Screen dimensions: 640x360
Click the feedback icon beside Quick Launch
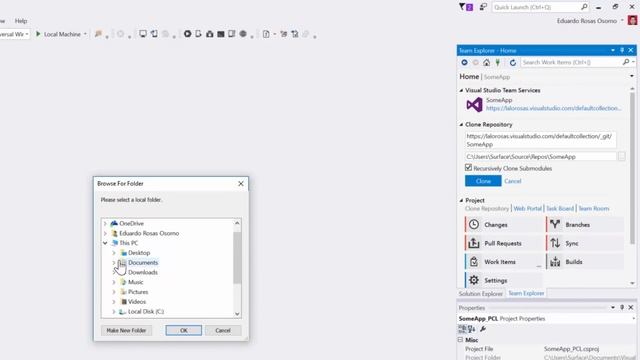483,7
